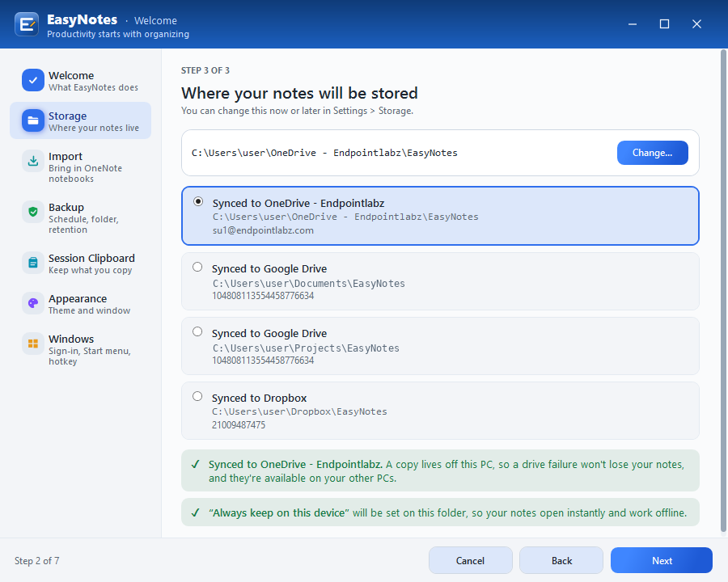728x582 pixels.
Task: Click the 'Always keep on this device' notice
Action: [440, 512]
